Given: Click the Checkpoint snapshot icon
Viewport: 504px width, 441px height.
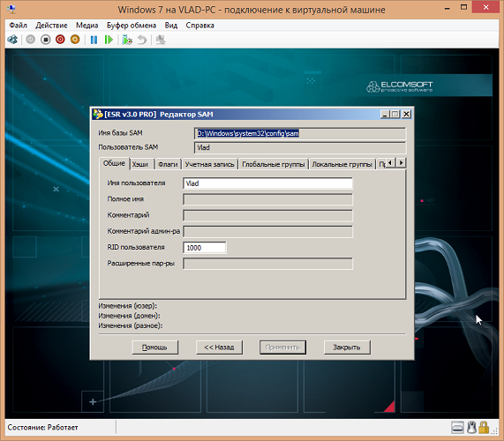Looking at the screenshot, I should pyautogui.click(x=127, y=40).
